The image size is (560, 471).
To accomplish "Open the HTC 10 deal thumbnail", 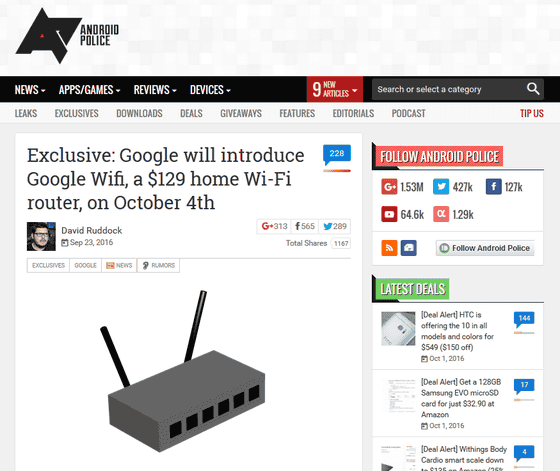I will pos(398,329).
